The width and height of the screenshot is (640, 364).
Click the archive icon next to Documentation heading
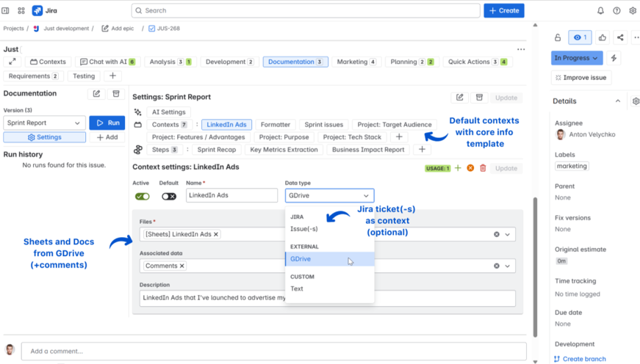click(x=116, y=94)
